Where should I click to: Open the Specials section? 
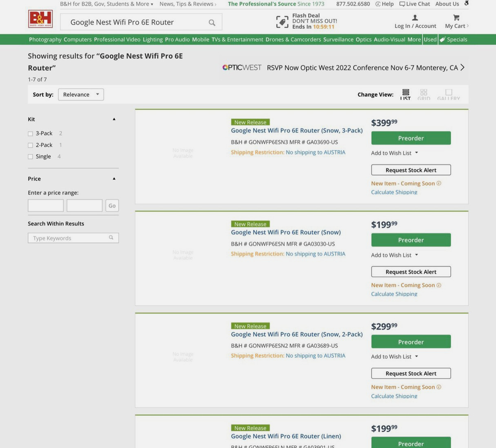pos(453,39)
